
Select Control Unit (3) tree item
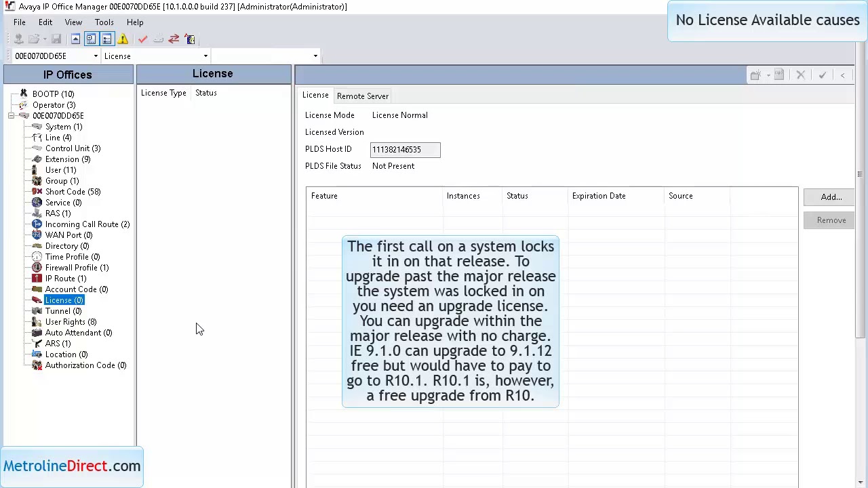click(x=73, y=148)
